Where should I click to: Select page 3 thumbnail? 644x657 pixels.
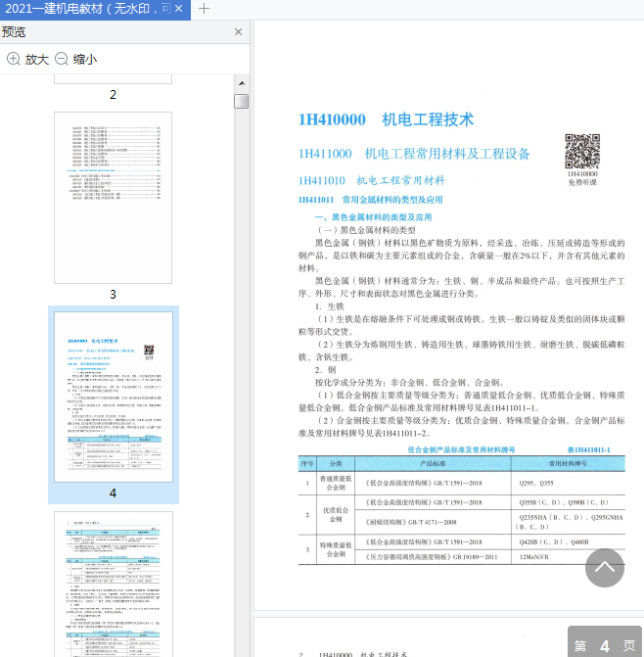pyautogui.click(x=113, y=198)
